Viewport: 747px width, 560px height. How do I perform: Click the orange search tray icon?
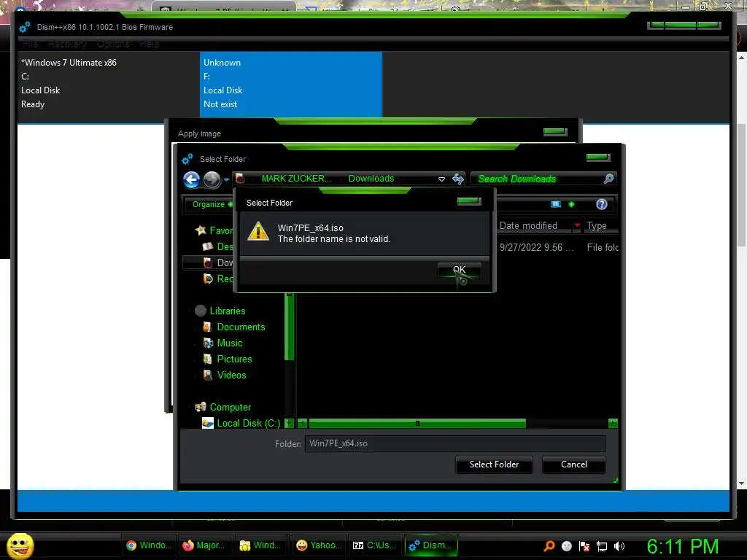549,546
